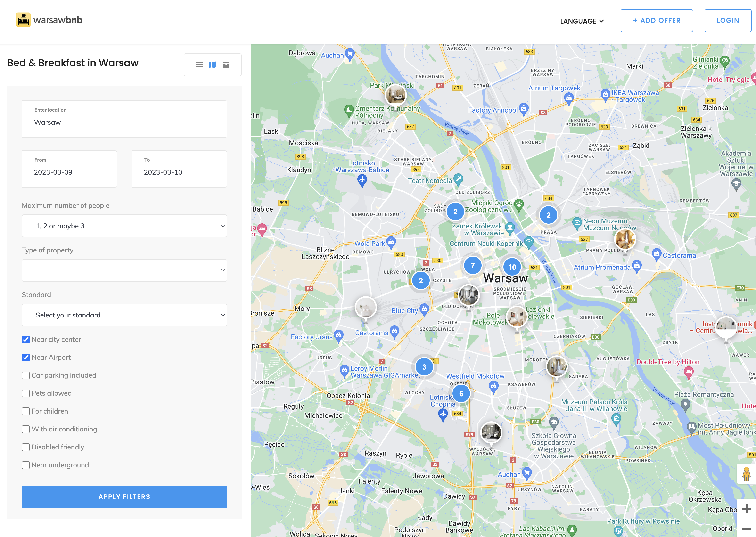Open cluster marker 6 near Lotnisko Chopina

461,393
